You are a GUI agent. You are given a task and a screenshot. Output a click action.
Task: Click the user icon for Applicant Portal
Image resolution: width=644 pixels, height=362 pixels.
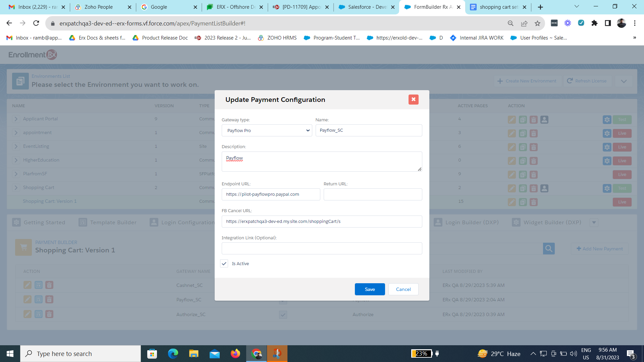544,120
